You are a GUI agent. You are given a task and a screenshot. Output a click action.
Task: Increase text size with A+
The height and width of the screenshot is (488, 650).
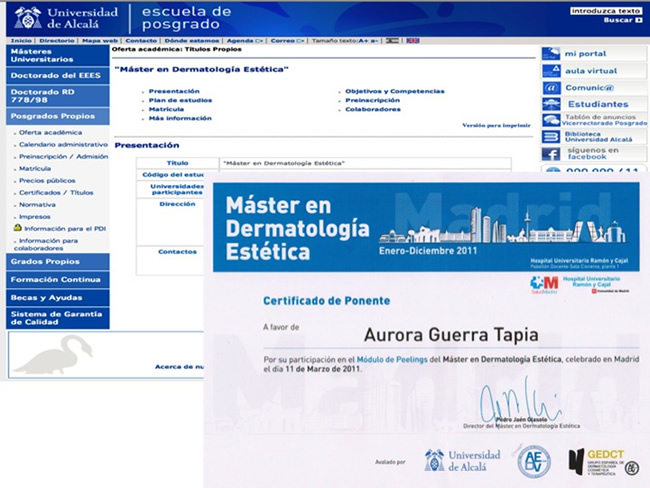click(x=363, y=41)
